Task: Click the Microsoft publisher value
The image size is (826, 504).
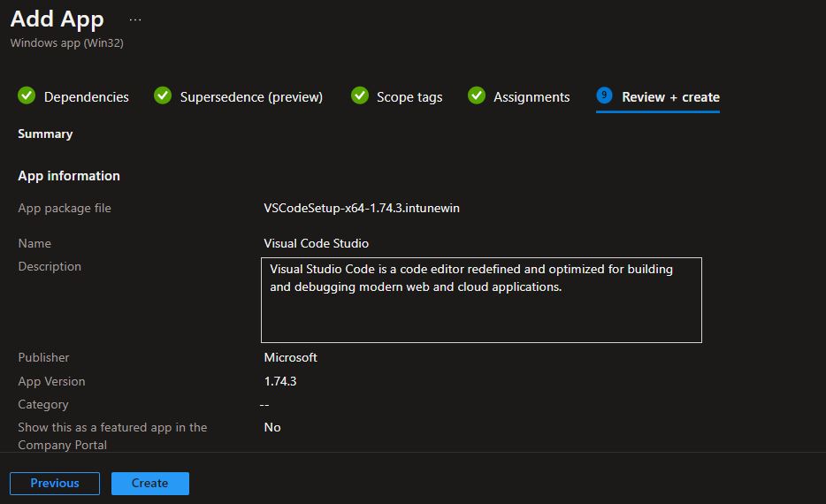Action: pyautogui.click(x=290, y=357)
